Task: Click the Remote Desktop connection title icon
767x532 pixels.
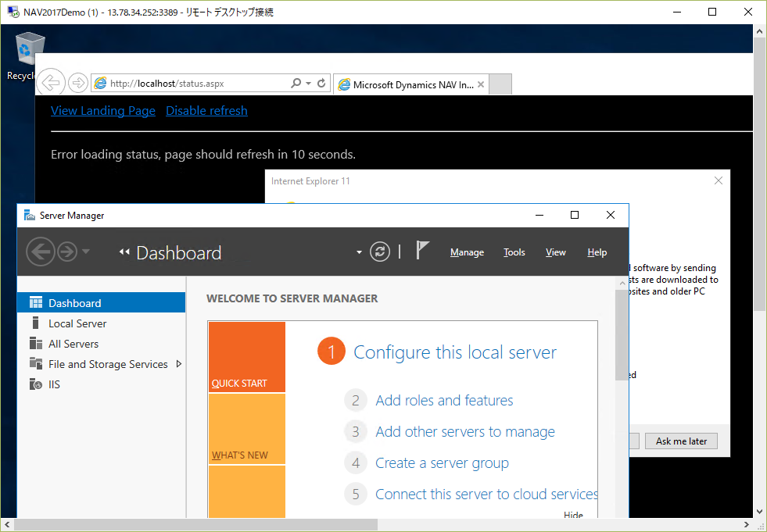Action: 13,12
